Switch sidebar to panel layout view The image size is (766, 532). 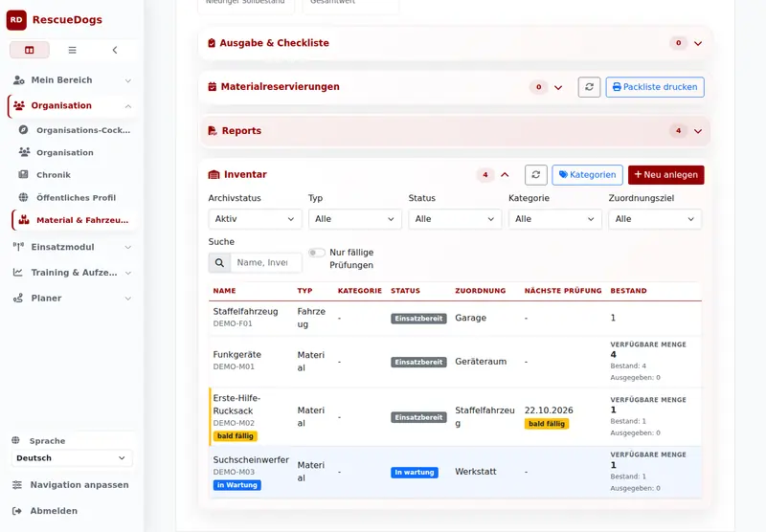tap(30, 50)
